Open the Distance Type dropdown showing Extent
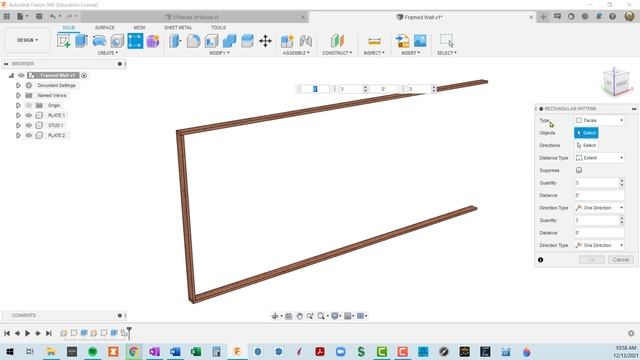This screenshot has height=360, width=640. point(599,158)
